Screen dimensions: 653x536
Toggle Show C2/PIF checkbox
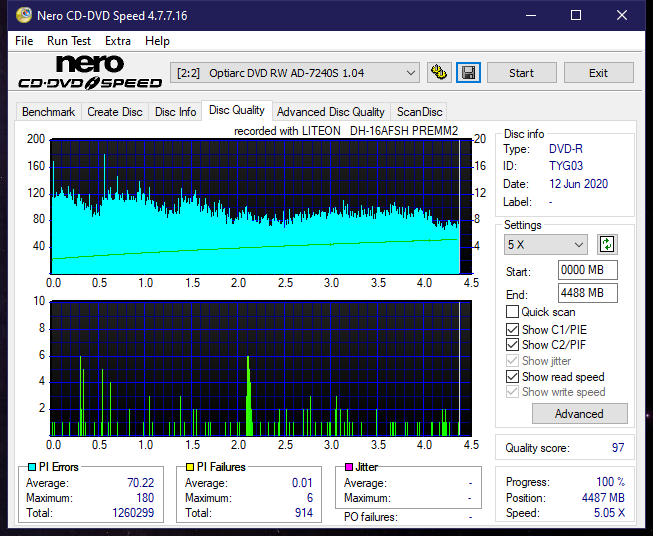pos(512,345)
